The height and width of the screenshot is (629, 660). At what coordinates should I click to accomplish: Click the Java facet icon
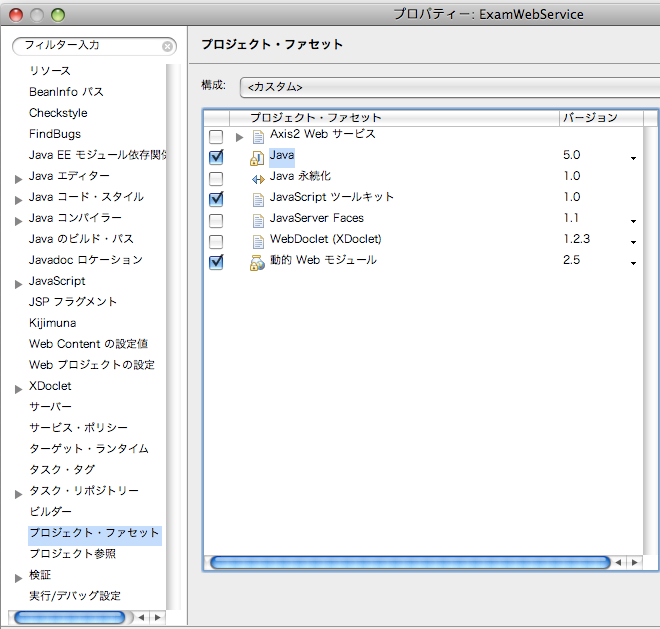[257, 156]
